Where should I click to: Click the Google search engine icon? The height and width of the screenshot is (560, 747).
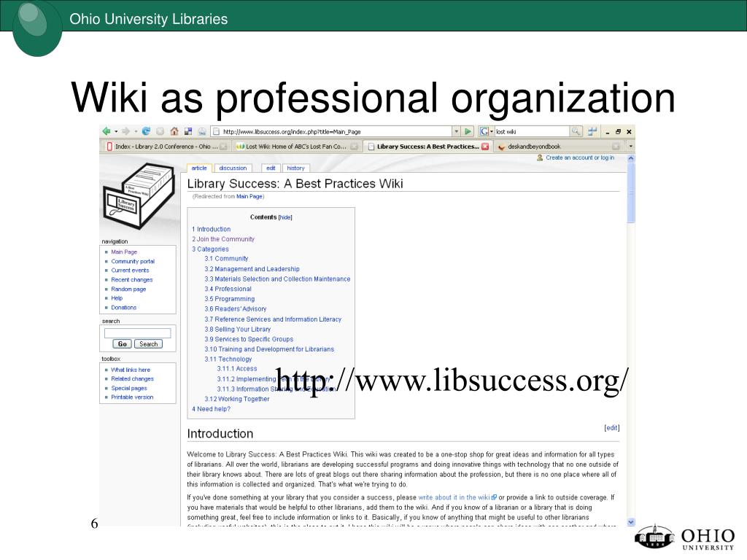click(x=484, y=131)
